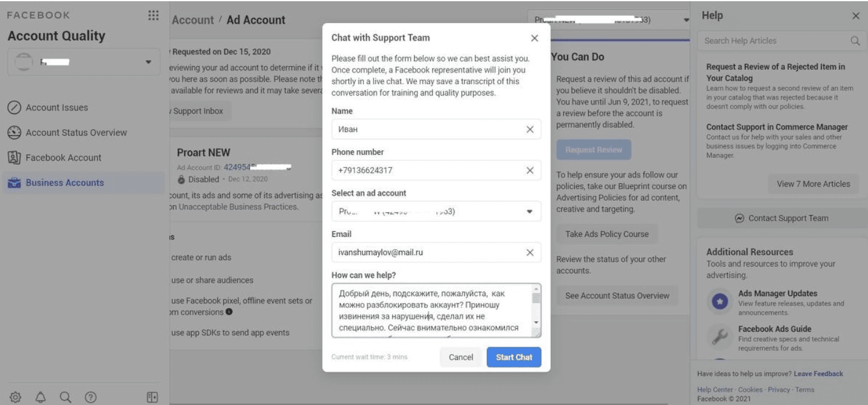Open the Ads Manager Updates resource
This screenshot has height=405, width=868.
pos(778,293)
